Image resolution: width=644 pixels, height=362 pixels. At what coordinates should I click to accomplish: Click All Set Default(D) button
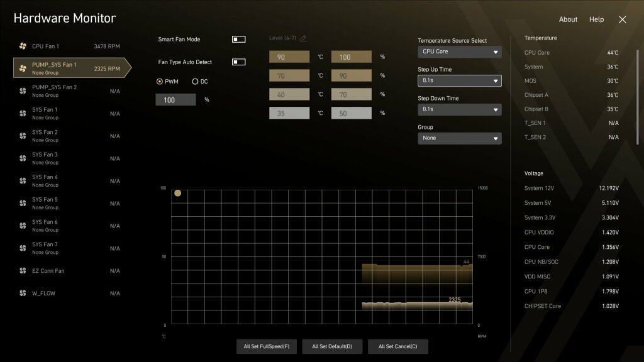tap(332, 346)
